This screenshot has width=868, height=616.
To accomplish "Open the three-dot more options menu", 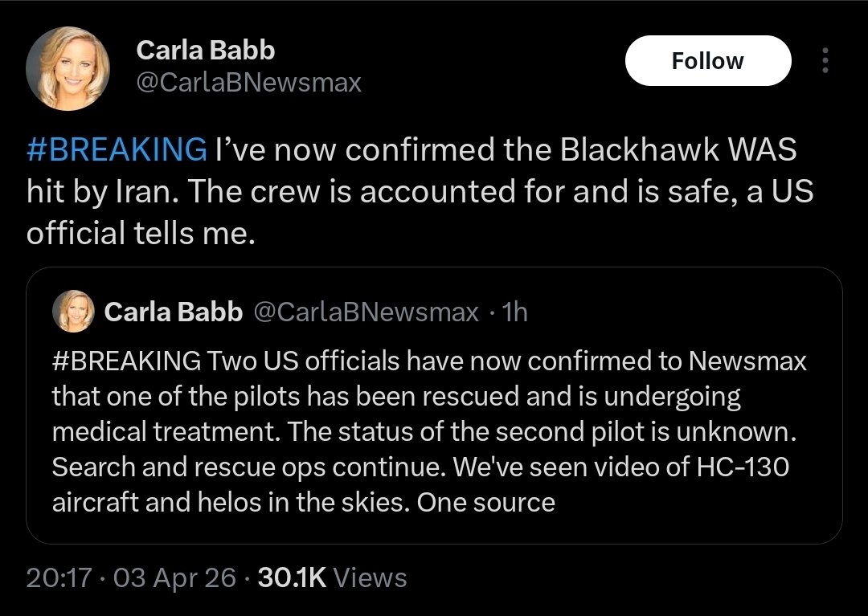I will click(824, 61).
